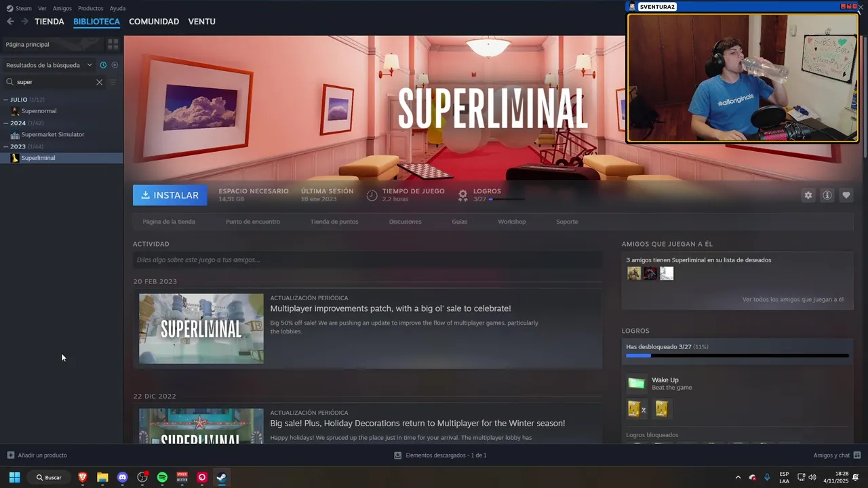Open the Productos menu
868x488 pixels.
pos(90,8)
